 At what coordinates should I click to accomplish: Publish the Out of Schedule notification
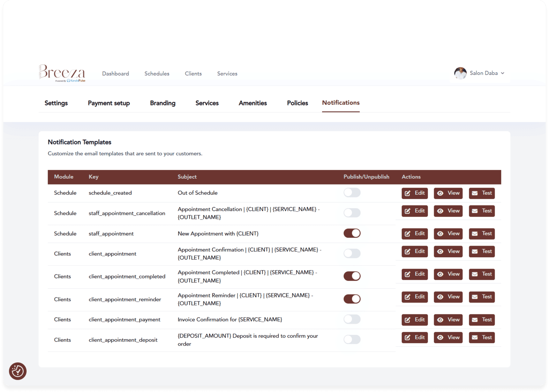tap(352, 193)
